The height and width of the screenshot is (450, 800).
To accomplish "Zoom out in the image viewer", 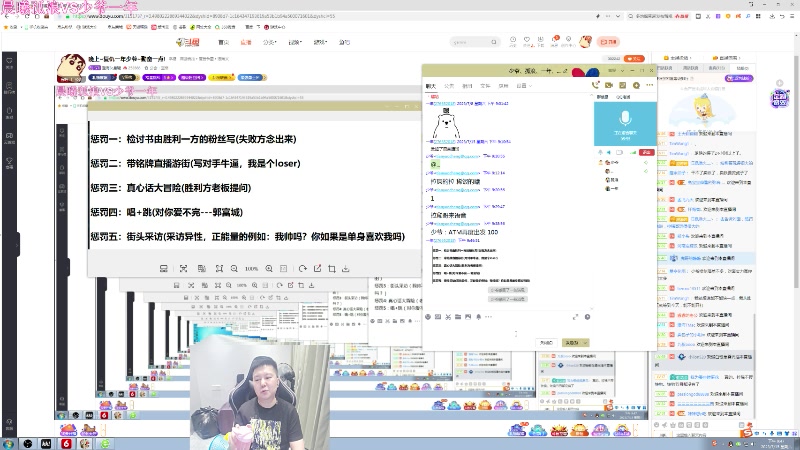I will click(234, 268).
